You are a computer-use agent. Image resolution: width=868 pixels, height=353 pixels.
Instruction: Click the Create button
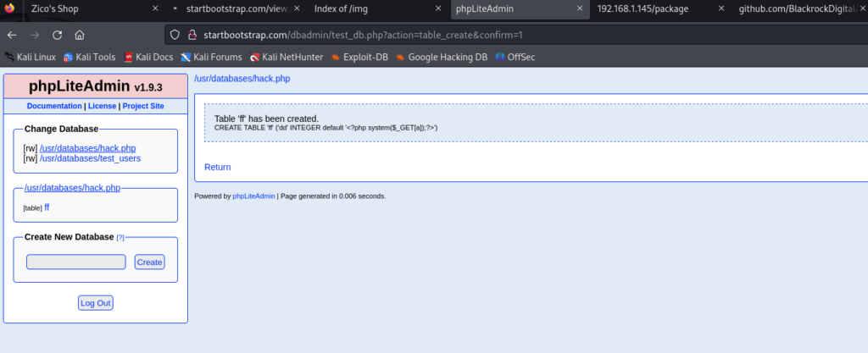[149, 262]
